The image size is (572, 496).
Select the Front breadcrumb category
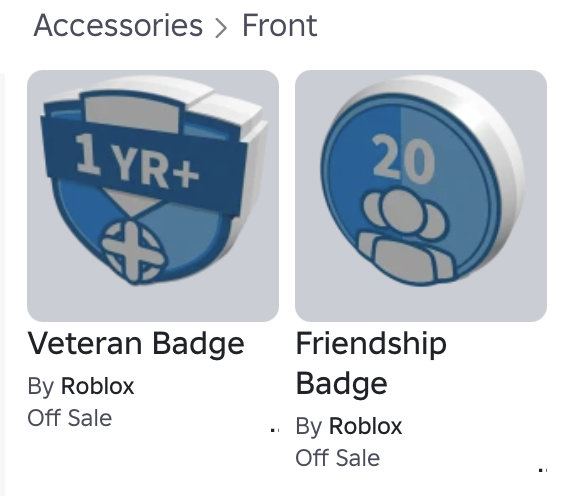pos(280,25)
